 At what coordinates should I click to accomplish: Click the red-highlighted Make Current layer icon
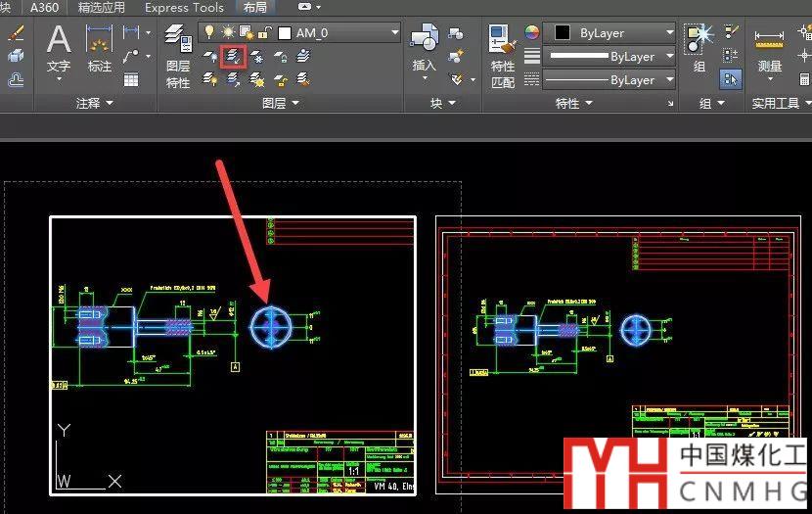234,57
